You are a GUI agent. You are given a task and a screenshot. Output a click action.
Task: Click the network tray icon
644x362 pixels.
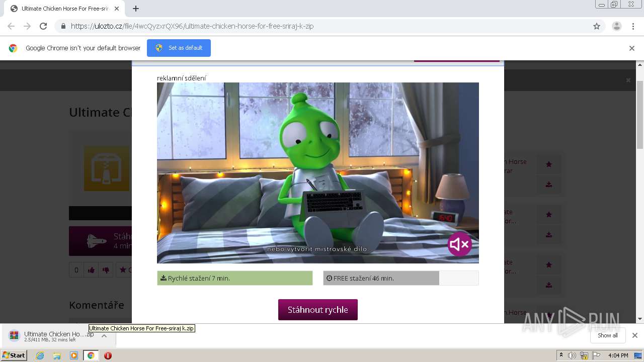point(584,355)
